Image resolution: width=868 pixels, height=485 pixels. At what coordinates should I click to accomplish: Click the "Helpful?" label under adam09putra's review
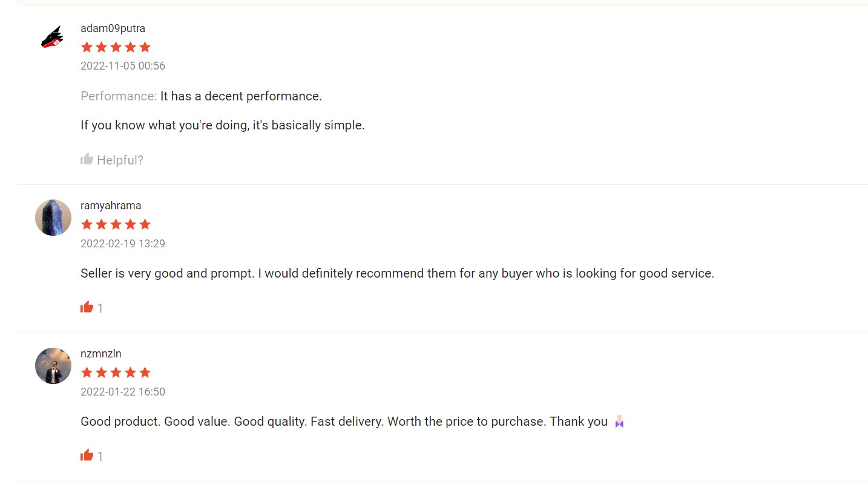coord(120,160)
